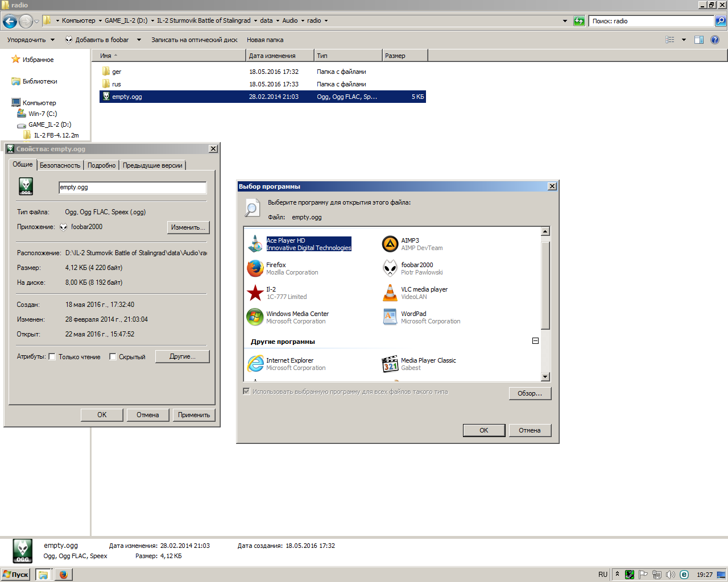Select Media Player Classic icon
Image resolution: width=728 pixels, height=582 pixels.
click(390, 364)
